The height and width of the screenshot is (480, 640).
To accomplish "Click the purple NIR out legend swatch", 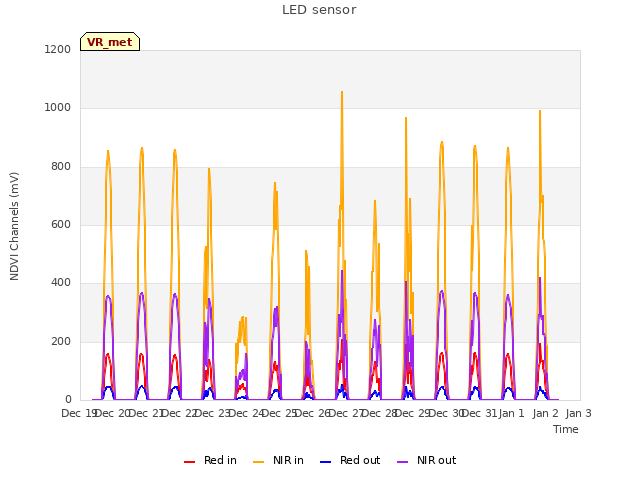I will coord(402,462).
